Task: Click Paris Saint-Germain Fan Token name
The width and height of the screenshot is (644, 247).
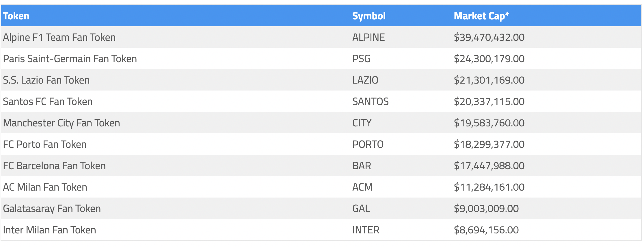Action: click(x=70, y=59)
